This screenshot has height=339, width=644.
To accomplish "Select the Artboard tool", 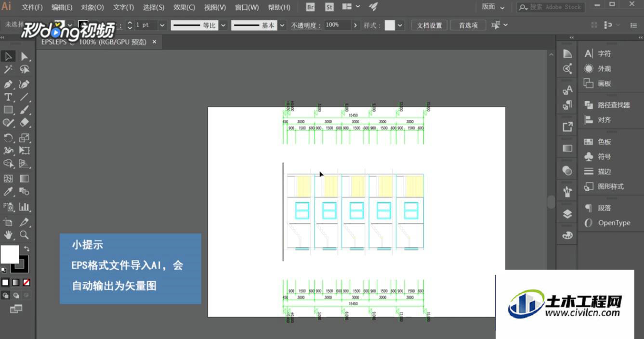I will pyautogui.click(x=8, y=222).
